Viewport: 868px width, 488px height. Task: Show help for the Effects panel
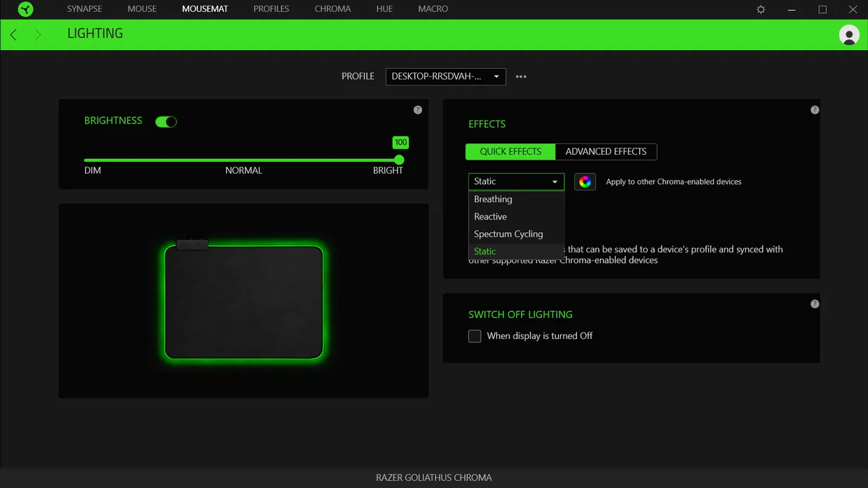point(814,110)
